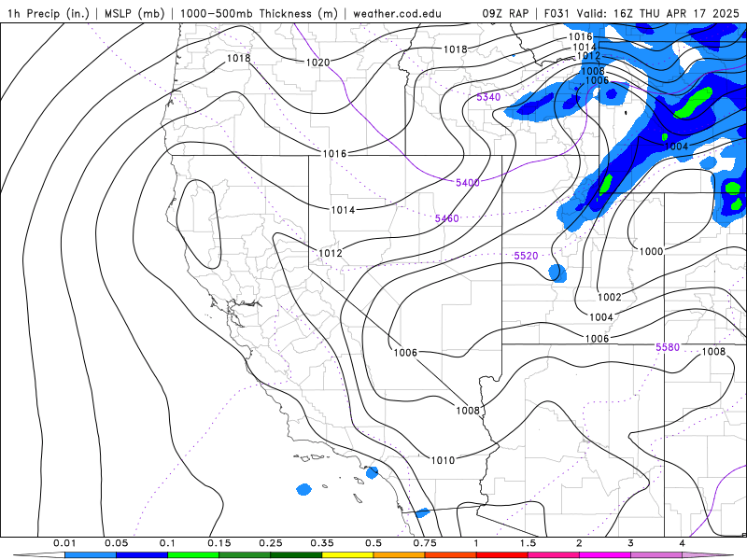Click the '4' colorbar tick label
The width and height of the screenshot is (747, 560).
(683, 543)
